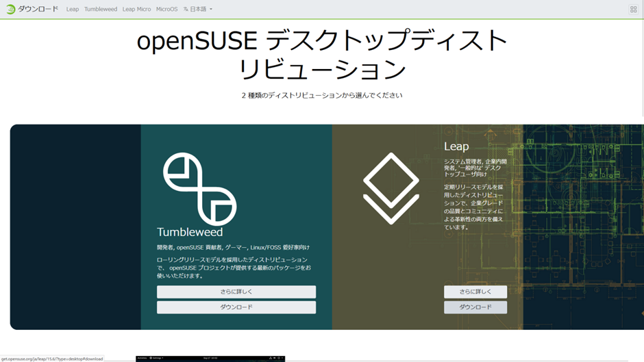The height and width of the screenshot is (362, 644).
Task: Click the openSUSE デスクトップディストリビューション page title
Action: click(x=322, y=55)
